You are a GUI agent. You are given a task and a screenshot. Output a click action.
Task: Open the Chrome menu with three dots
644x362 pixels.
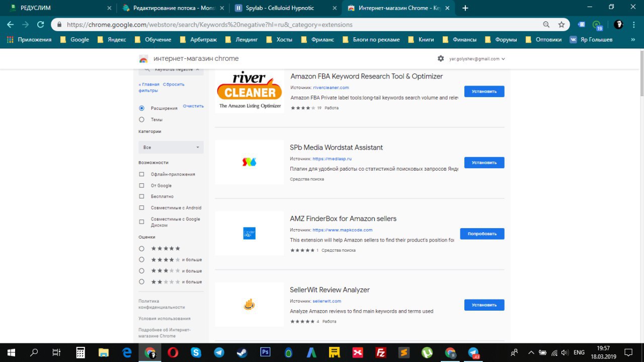coord(634,24)
